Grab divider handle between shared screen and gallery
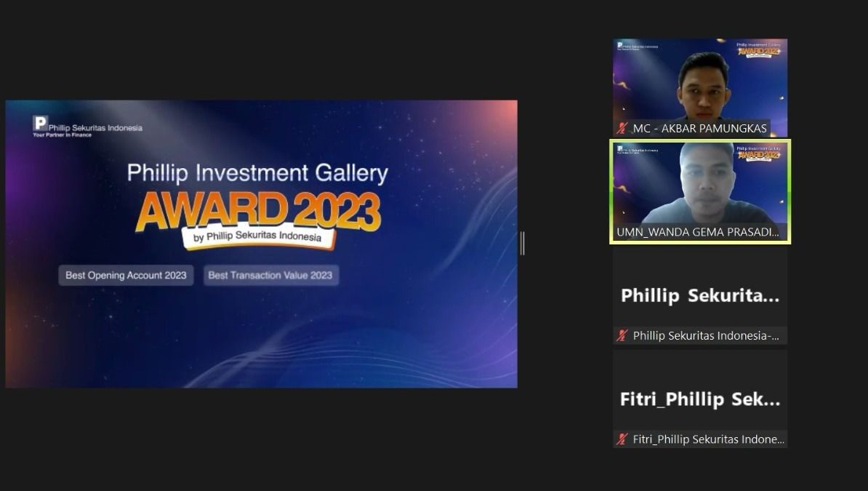 [523, 243]
